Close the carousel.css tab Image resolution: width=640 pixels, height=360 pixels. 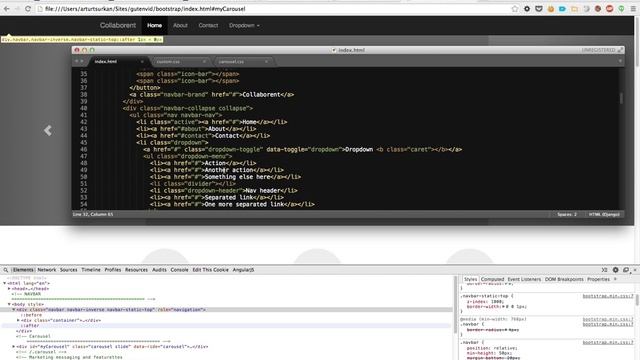point(266,62)
